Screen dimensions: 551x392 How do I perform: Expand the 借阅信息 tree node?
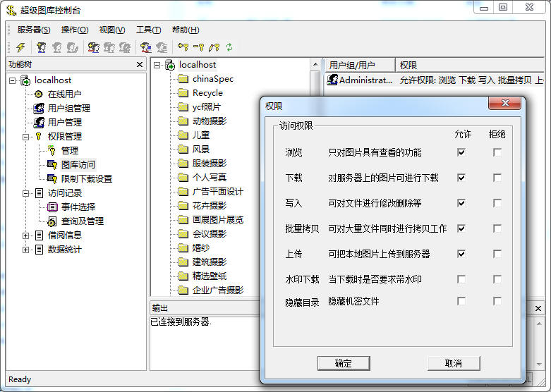[26, 235]
